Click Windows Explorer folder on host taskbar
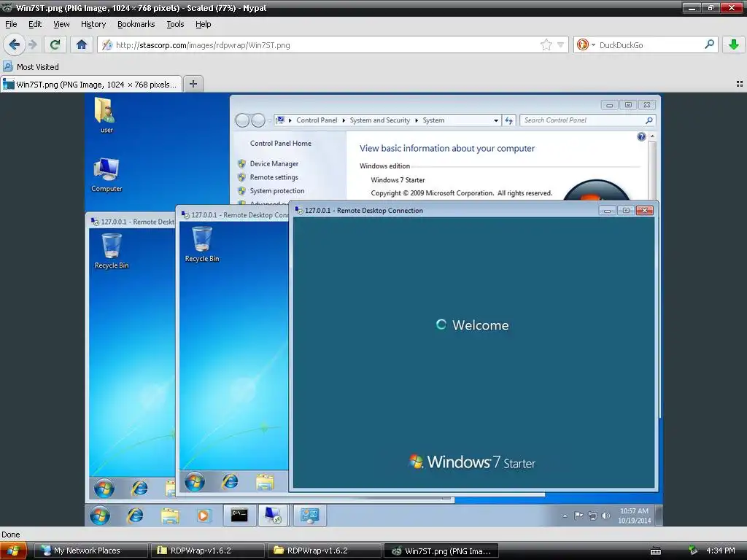Viewport: 747px width, 560px height. 169,516
